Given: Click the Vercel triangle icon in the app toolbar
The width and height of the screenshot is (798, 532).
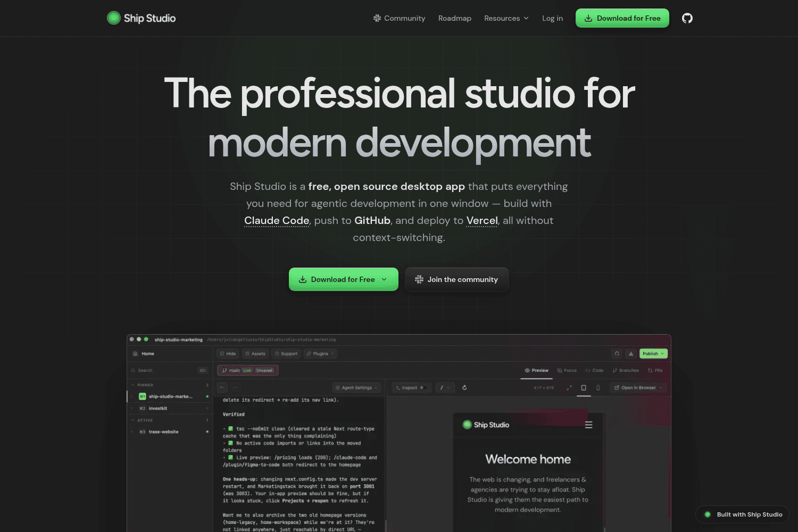Looking at the screenshot, I should (631, 354).
